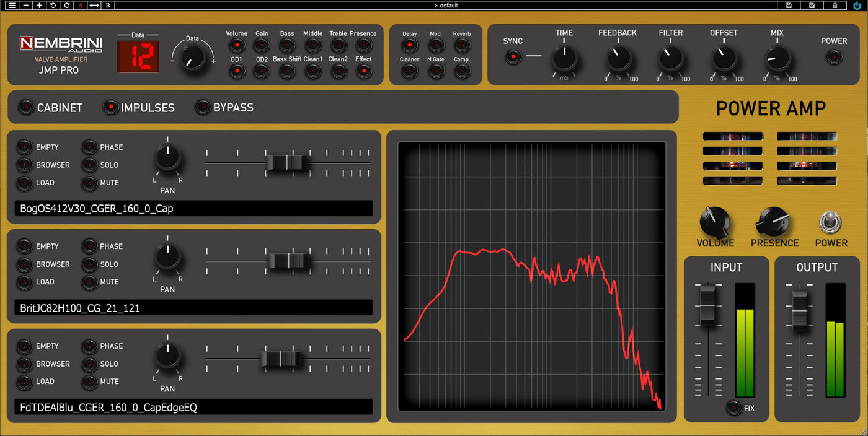Open the hamburger menu in top toolbar
Image resolution: width=868 pixels, height=436 pixels.
point(12,6)
